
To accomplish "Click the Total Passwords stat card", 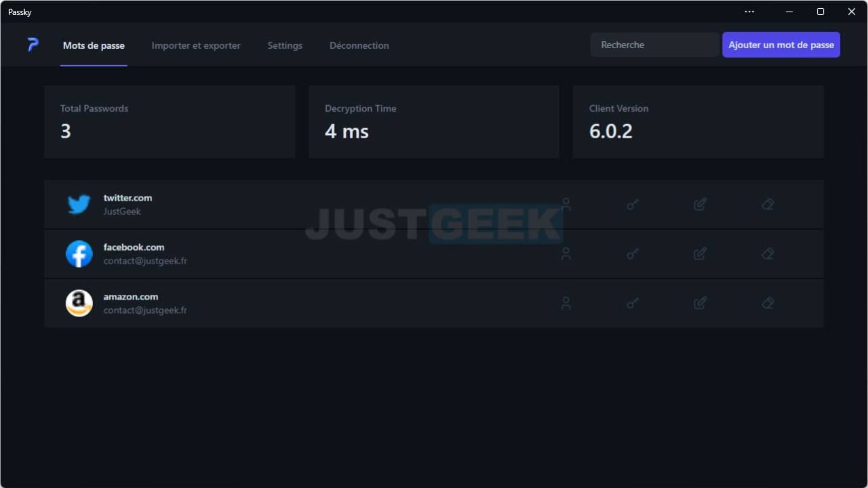I will 170,122.
